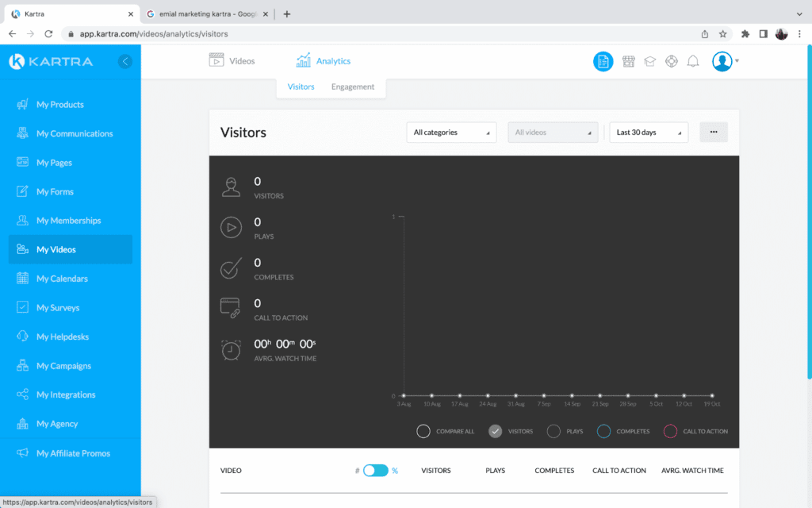Open My Products in sidebar
The image size is (812, 508).
(71, 104)
